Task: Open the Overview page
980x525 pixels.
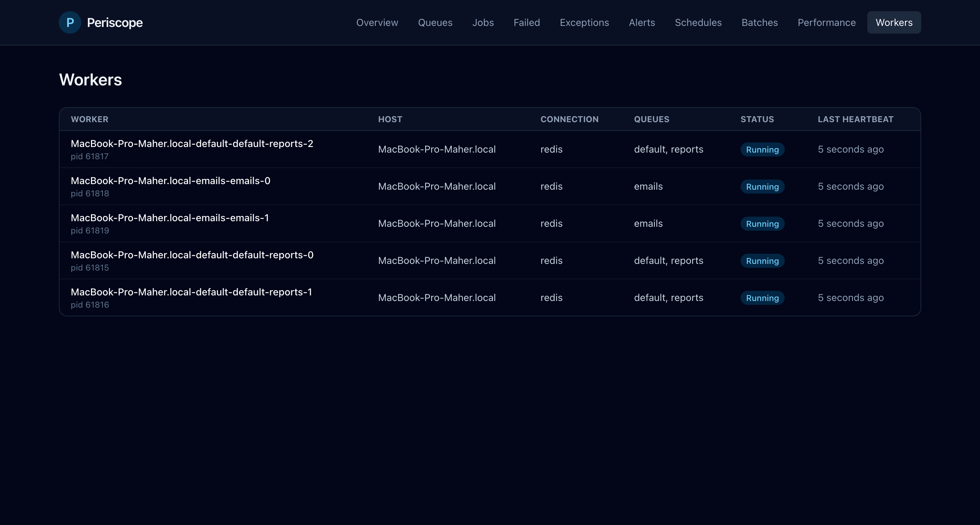Action: tap(377, 22)
